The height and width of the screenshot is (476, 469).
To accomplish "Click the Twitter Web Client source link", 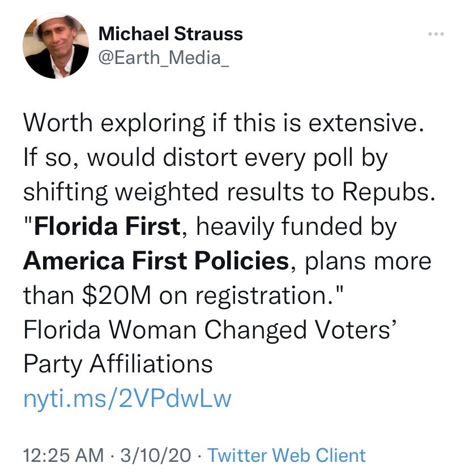I will click(287, 455).
